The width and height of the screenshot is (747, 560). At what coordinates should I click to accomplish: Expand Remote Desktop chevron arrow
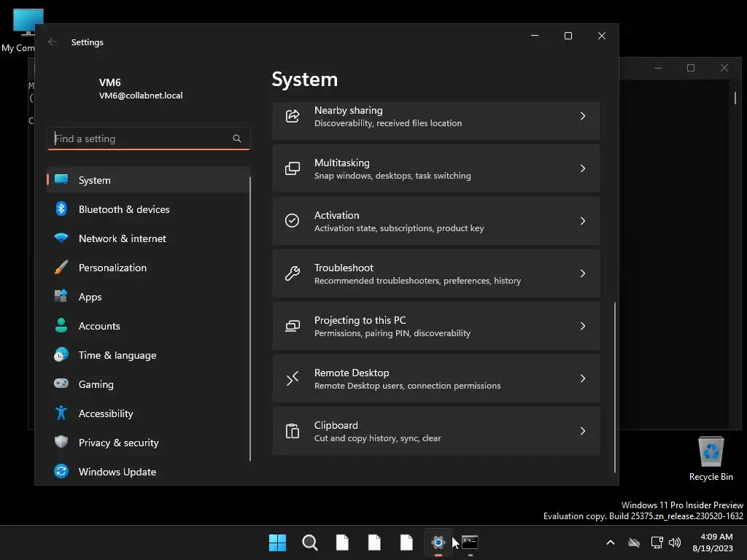[583, 378]
